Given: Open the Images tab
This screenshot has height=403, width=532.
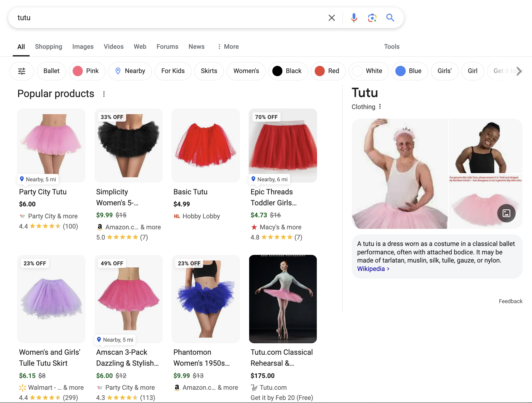Looking at the screenshot, I should (x=83, y=46).
